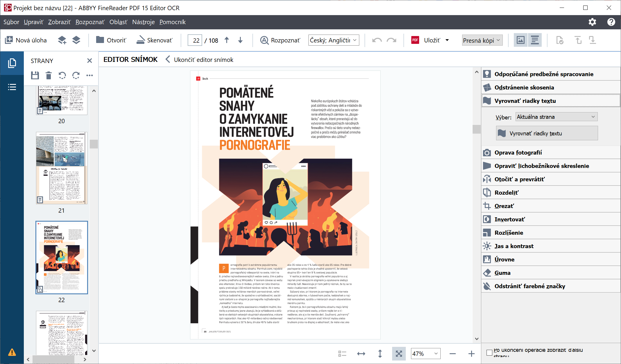Open the Súbor menu
The image size is (621, 364).
pyautogui.click(x=11, y=22)
